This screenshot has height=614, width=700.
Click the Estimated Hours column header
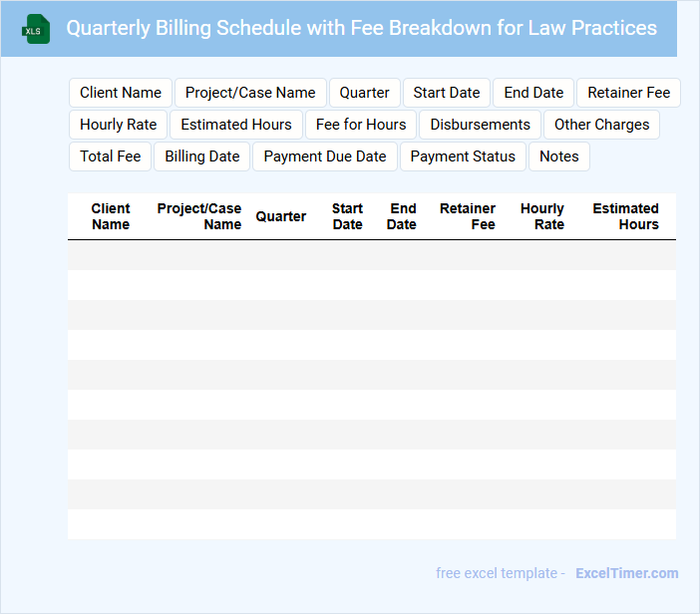[625, 216]
